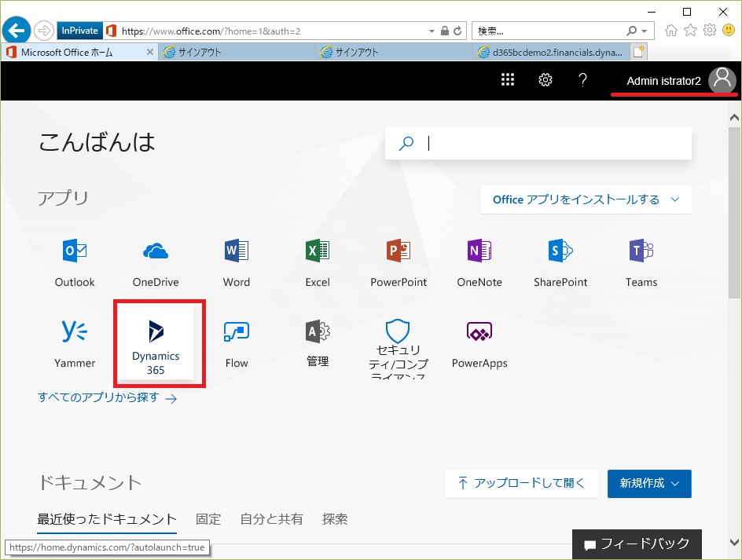Screen dimensions: 742x560
Task: Click in the Office search box
Action: pos(538,143)
